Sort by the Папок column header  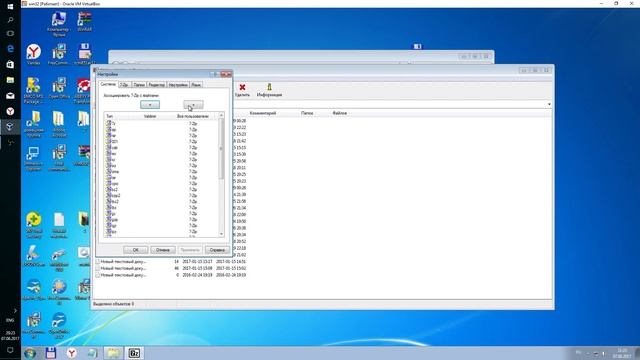coord(307,113)
